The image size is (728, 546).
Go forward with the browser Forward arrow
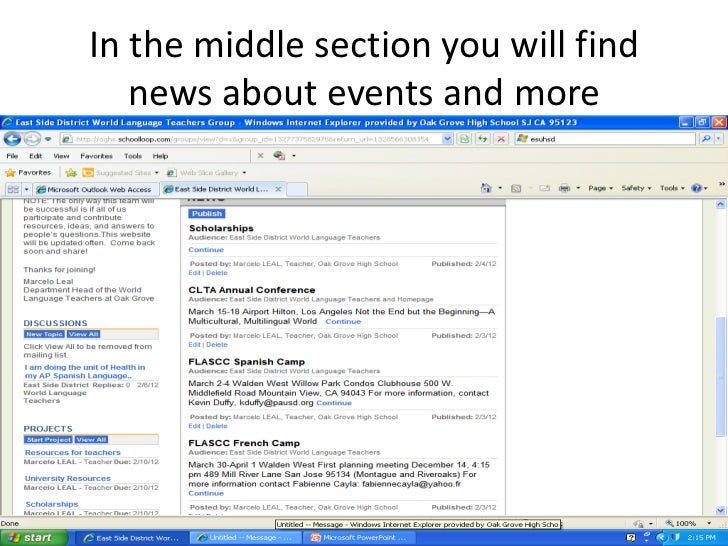coord(32,139)
